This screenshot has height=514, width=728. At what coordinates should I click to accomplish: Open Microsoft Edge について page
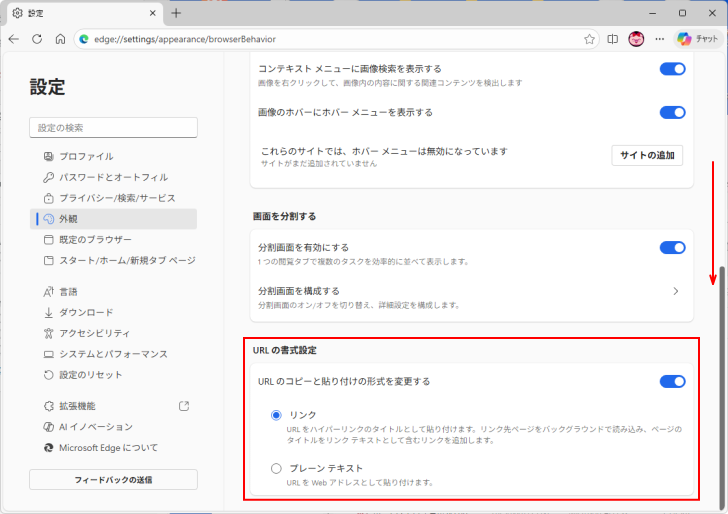pyautogui.click(x=113, y=448)
